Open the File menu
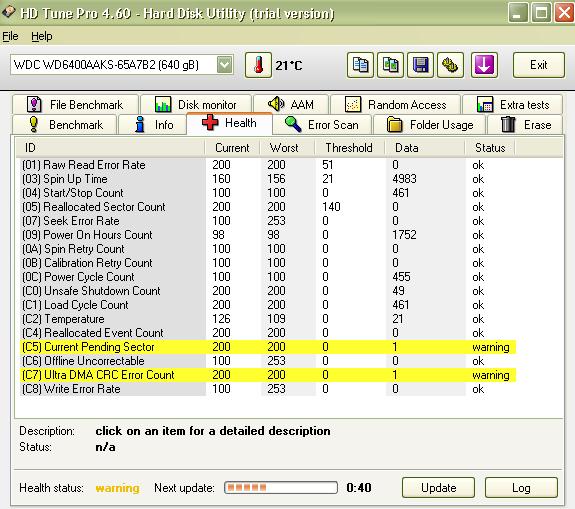Image resolution: width=575 pixels, height=509 pixels. click(10, 36)
